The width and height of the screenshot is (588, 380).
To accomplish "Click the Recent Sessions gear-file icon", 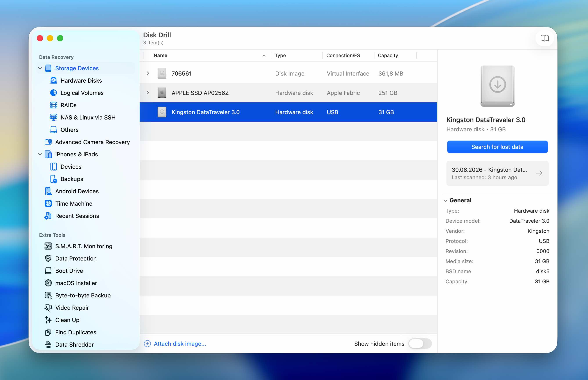I will [48, 216].
